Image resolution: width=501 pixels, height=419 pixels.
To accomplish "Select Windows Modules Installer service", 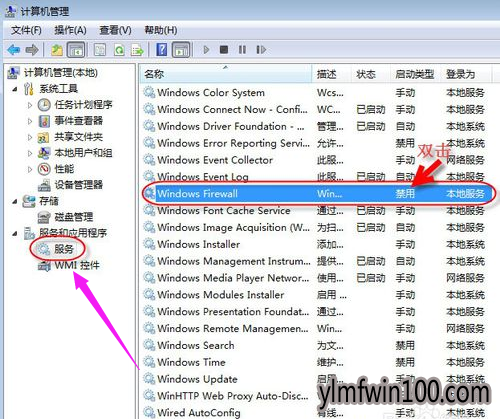I will [221, 295].
